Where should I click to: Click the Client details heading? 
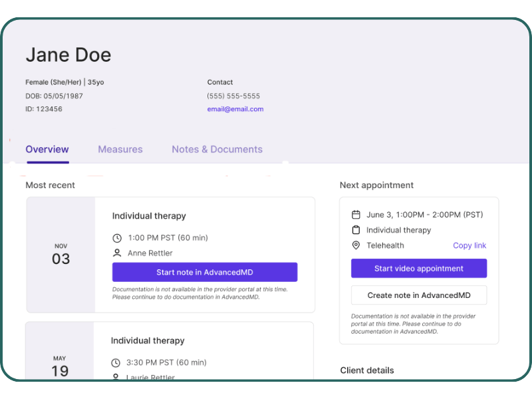pyautogui.click(x=367, y=370)
